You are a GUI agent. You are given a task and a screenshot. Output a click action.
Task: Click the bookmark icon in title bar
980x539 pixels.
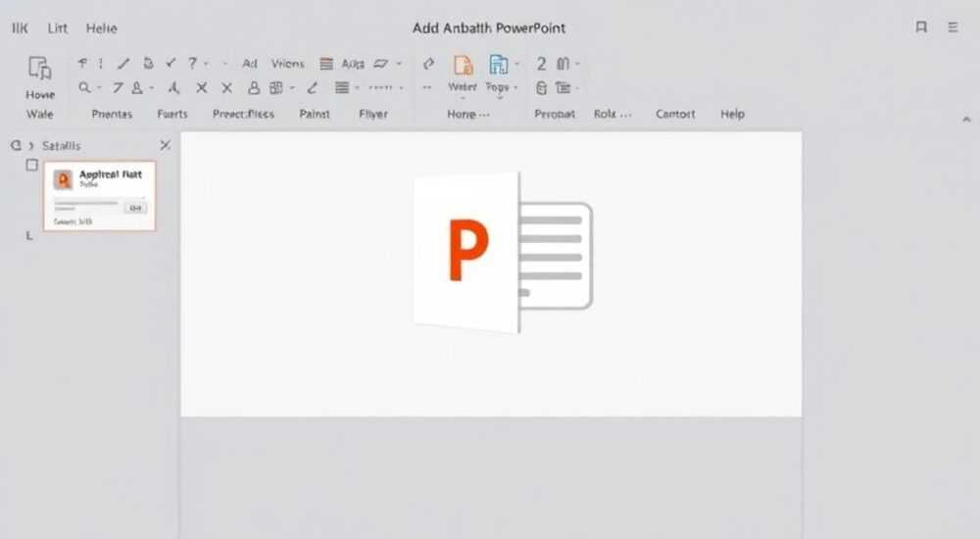(920, 26)
